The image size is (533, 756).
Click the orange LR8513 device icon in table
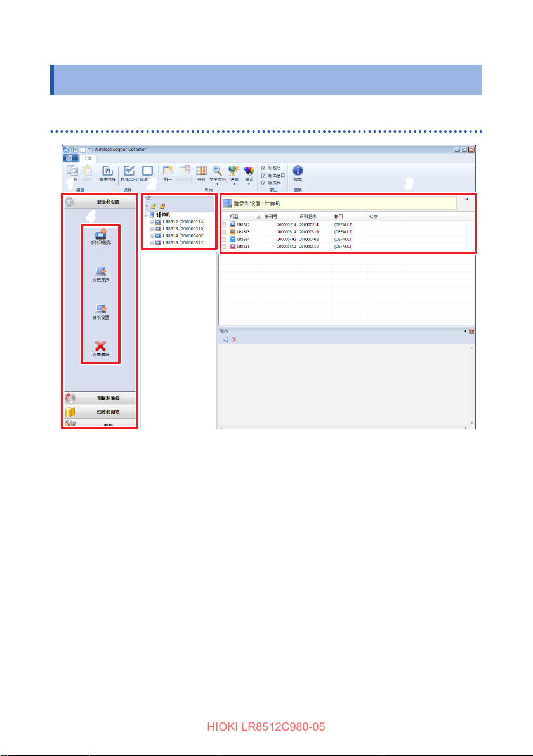[x=232, y=232]
